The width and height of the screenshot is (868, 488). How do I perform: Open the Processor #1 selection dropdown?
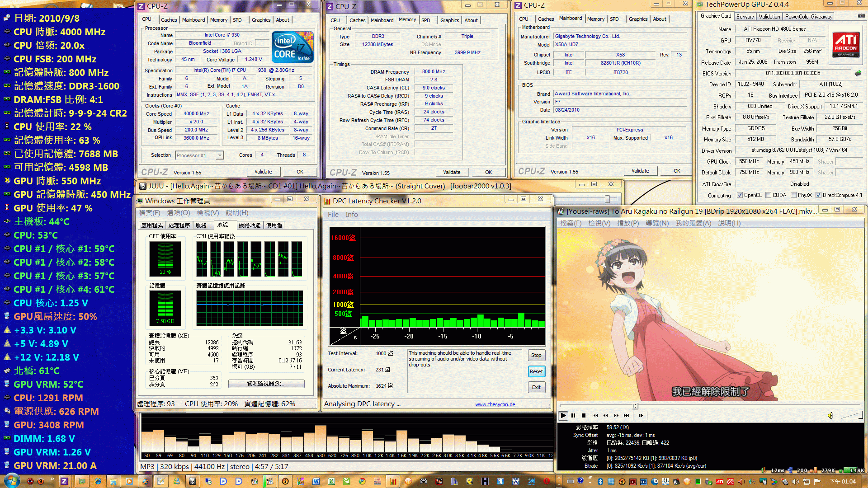[199, 155]
